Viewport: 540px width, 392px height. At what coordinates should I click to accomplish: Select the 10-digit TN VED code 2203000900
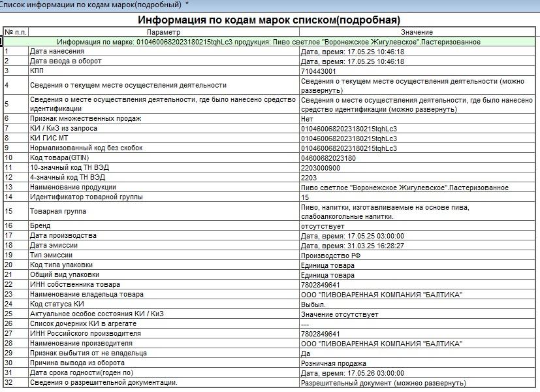tap(321, 168)
